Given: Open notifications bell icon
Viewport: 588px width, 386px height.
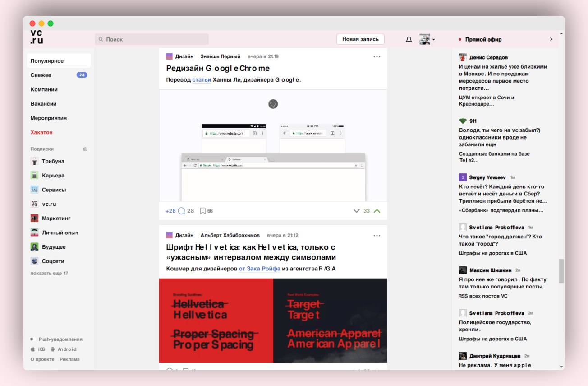Looking at the screenshot, I should (409, 39).
